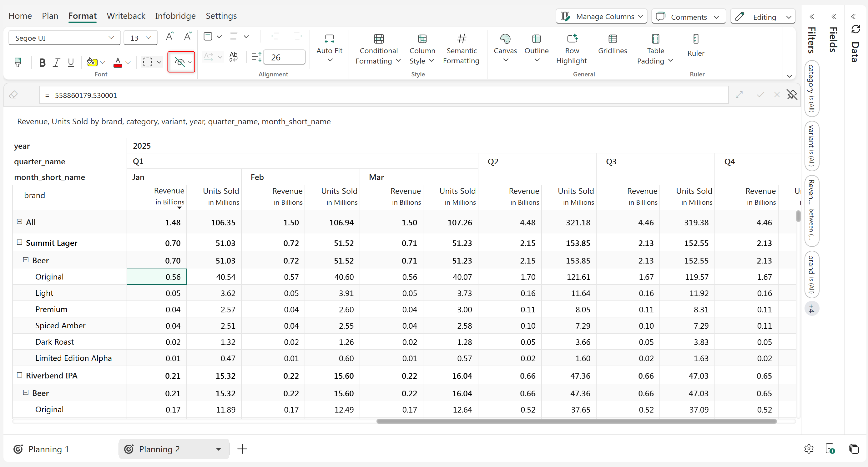Switch to the Writeback tab
This screenshot has width=868, height=467.
126,16
